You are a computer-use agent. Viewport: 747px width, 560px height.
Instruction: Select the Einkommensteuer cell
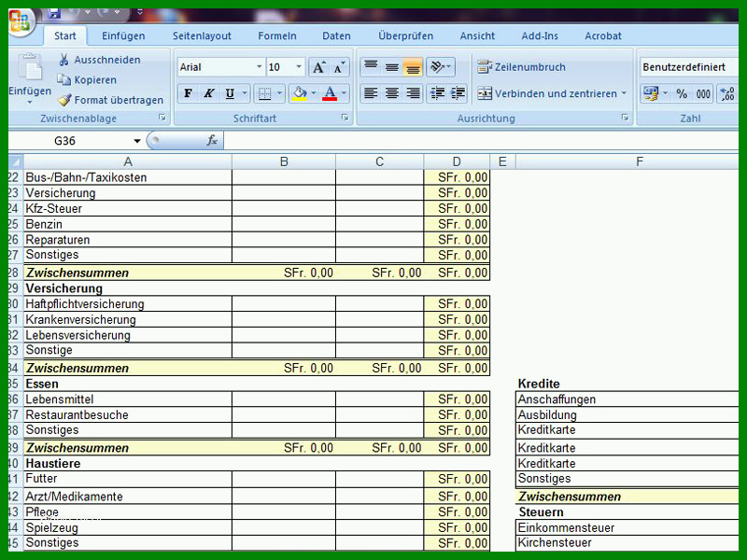[627, 527]
